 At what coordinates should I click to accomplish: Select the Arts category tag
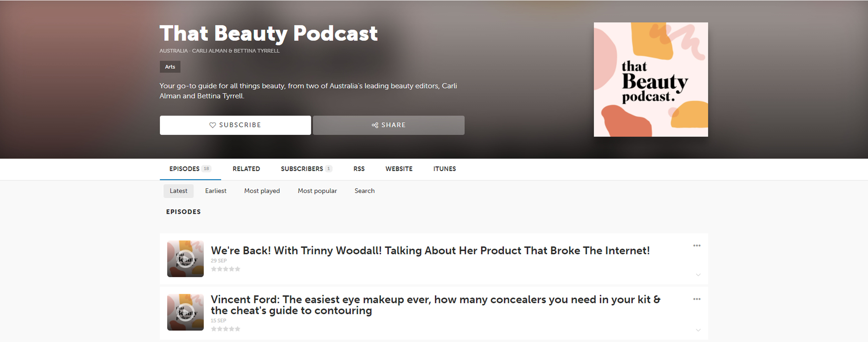pos(170,67)
